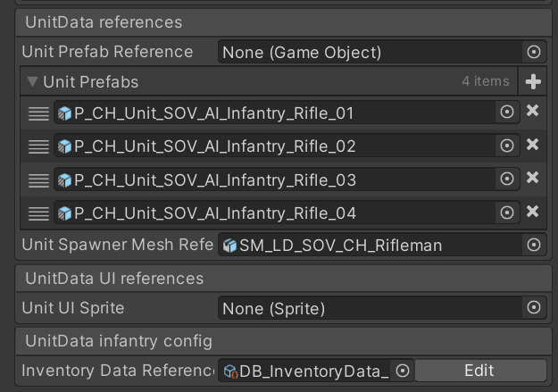Click drag handle of Infantry_Rifle_03 row
This screenshot has width=558, height=392.
point(38,180)
